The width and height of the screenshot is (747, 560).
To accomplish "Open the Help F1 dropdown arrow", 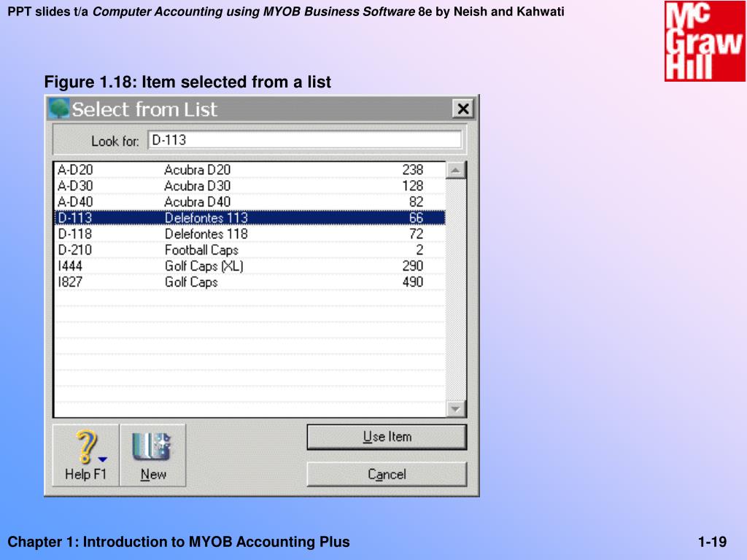I will [x=102, y=459].
